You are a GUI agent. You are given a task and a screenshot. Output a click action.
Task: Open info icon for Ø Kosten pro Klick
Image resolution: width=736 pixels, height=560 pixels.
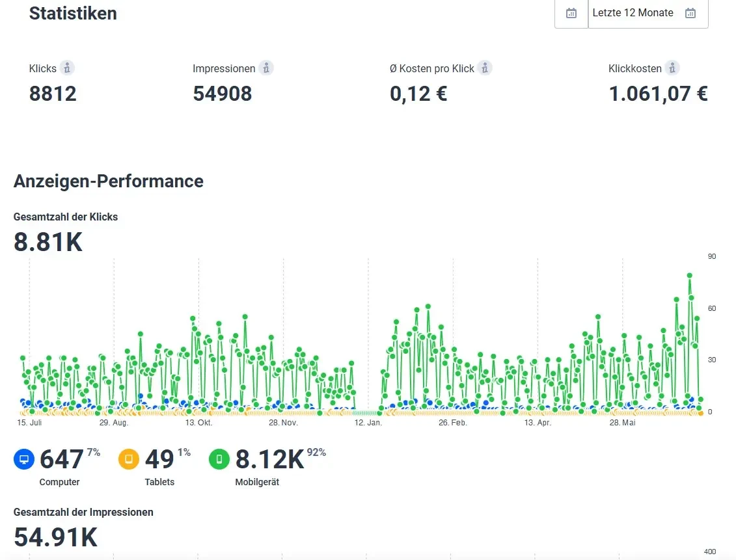pyautogui.click(x=485, y=68)
